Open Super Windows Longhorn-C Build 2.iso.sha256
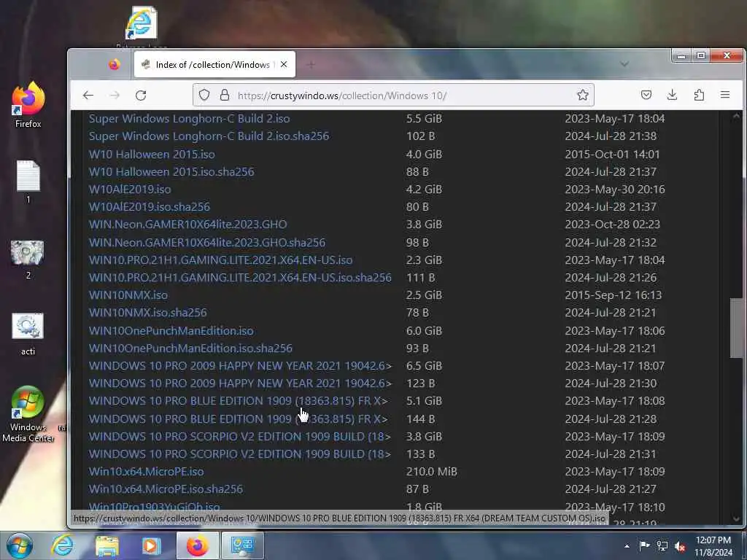 tap(209, 136)
